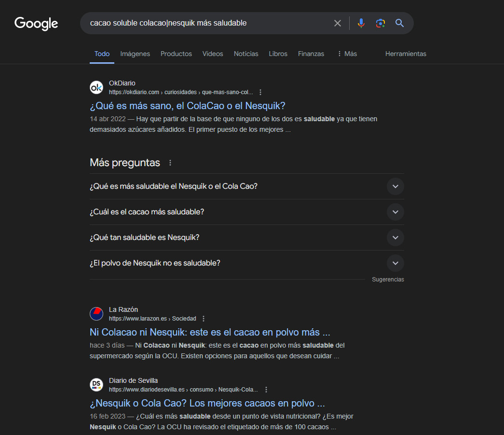The image size is (504, 435).
Task: Open the three-dot menu beside La Razón result
Action: click(x=204, y=319)
